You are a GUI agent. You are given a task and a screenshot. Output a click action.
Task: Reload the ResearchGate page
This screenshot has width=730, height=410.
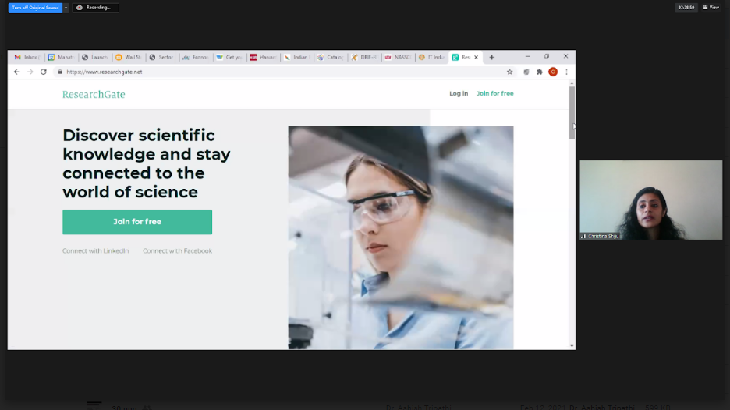pos(43,72)
